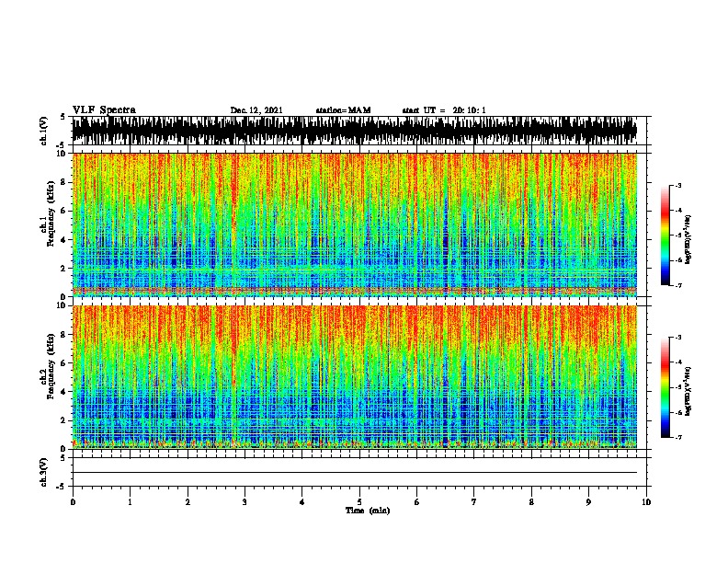Select the "Dec. 12, 2021" date text
Viewport: 728px width, 563px height.
(256, 110)
